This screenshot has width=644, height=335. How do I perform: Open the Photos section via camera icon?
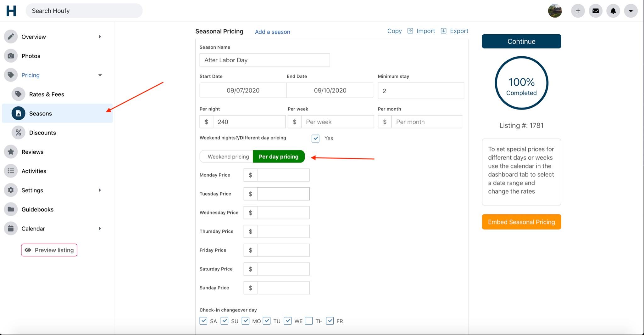coord(11,56)
